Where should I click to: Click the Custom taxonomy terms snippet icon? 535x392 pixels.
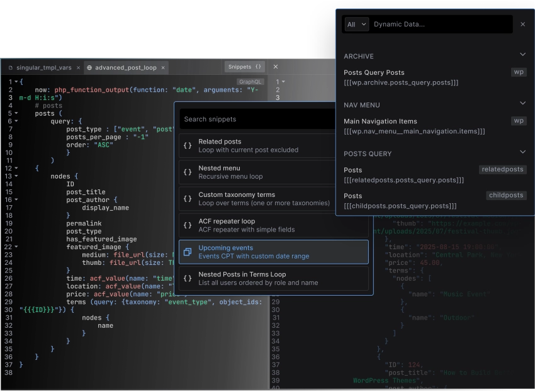(x=189, y=198)
